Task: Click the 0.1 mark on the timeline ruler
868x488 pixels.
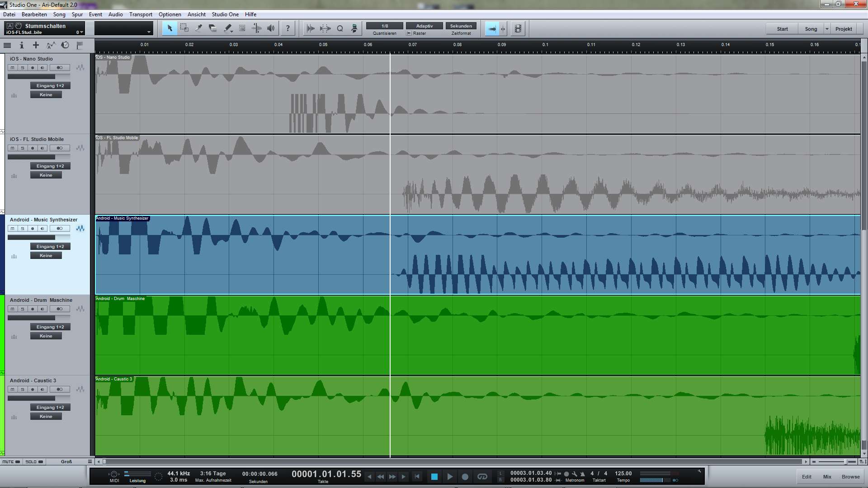Action: 545,45
